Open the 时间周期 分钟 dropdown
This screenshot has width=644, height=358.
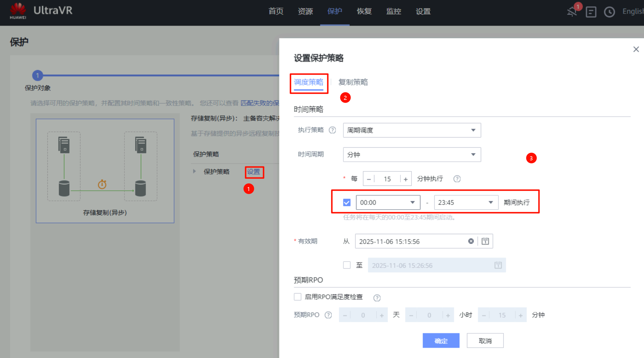[412, 155]
